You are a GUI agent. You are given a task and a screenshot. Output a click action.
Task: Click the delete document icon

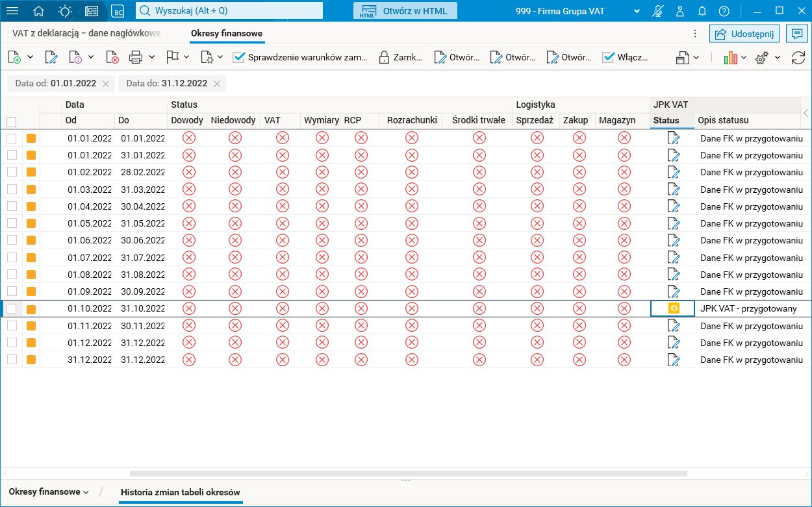click(x=112, y=58)
